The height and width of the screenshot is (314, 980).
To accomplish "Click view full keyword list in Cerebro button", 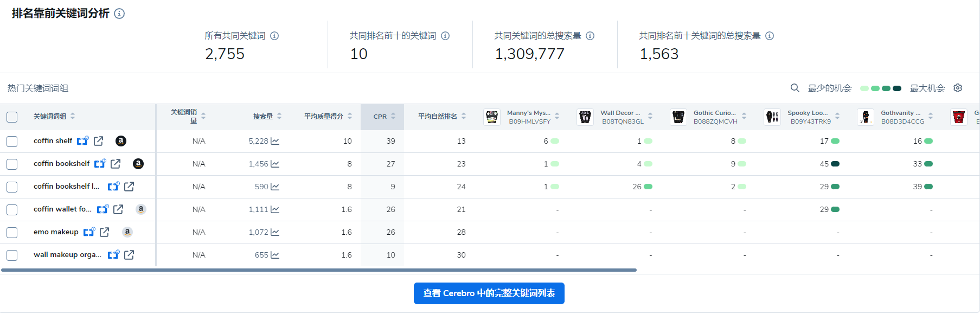I will click(489, 293).
